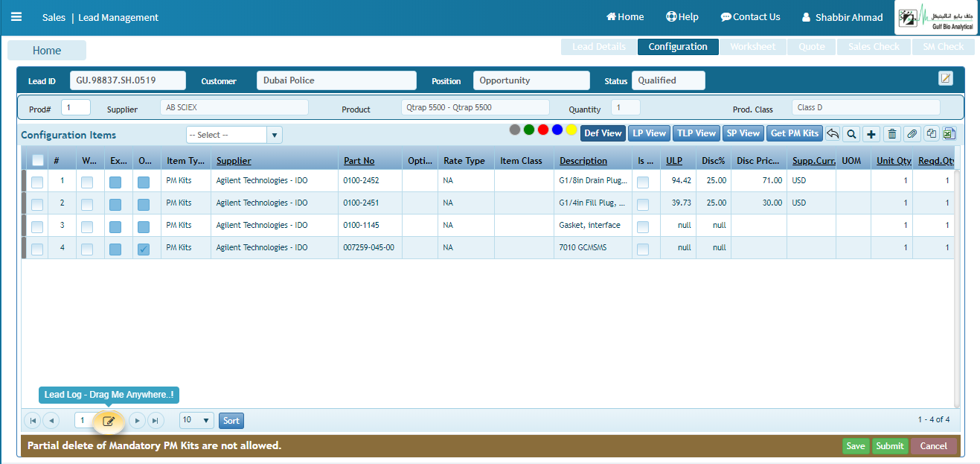Screen dimensions: 980x464
Task: Uncheck the O... checkbox in row 4
Action: pyautogui.click(x=144, y=249)
